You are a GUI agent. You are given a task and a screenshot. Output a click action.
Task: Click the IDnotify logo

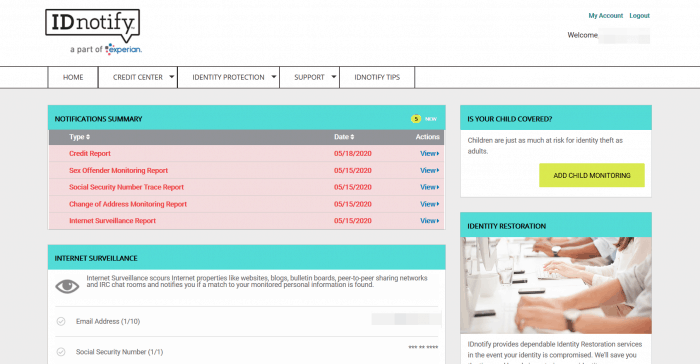92,25
